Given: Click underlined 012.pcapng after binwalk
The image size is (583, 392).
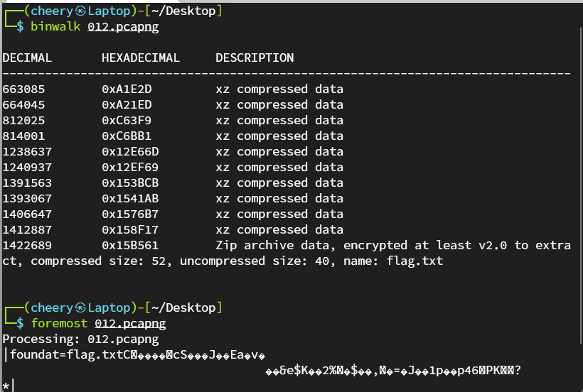Looking at the screenshot, I should pyautogui.click(x=123, y=27).
